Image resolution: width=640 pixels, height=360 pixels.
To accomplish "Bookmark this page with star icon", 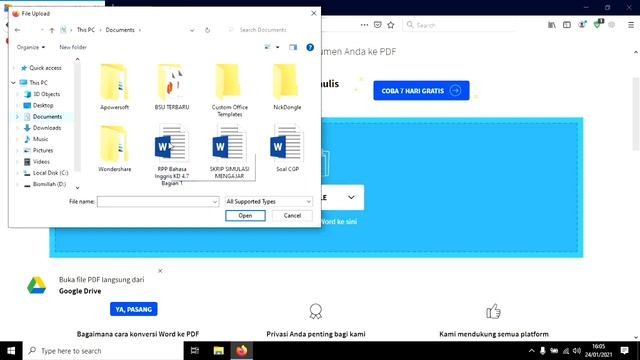I will pos(391,25).
